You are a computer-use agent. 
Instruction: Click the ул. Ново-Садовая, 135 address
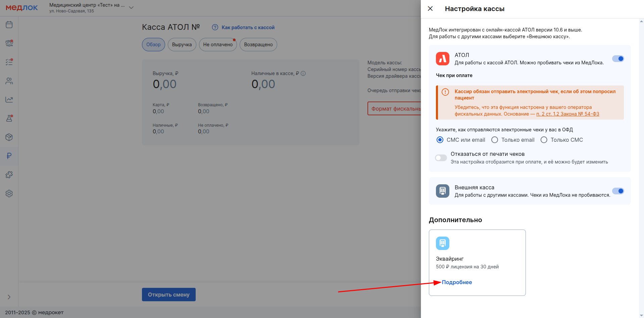click(x=71, y=11)
